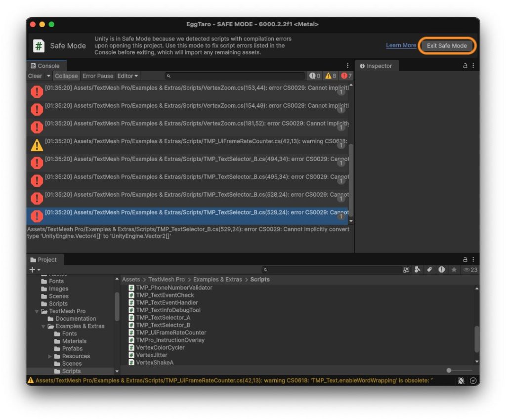This screenshot has width=506, height=420.
Task: Select the Console tab
Action: pos(45,66)
